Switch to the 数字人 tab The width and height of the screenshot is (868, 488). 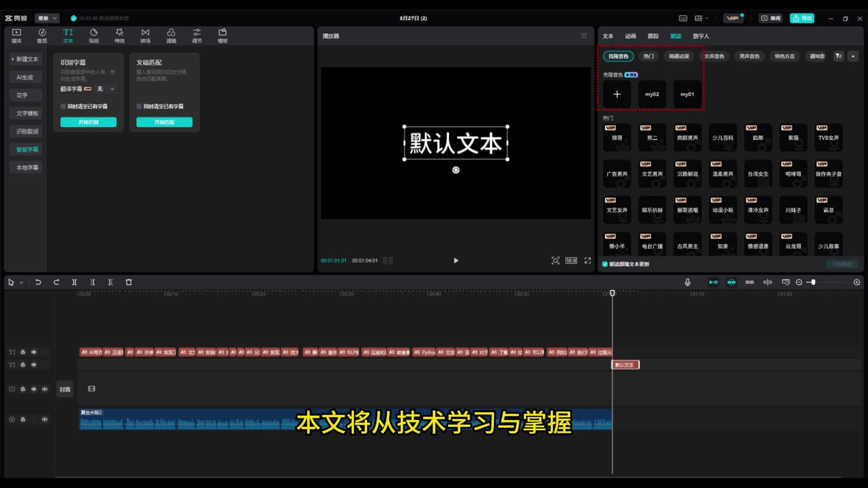701,36
